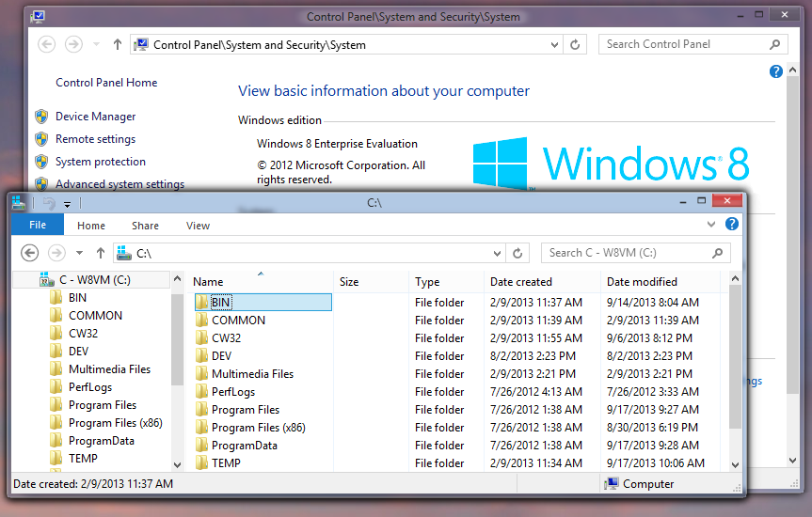Click the Back arrow in the C:\ Explorer window

[29, 253]
